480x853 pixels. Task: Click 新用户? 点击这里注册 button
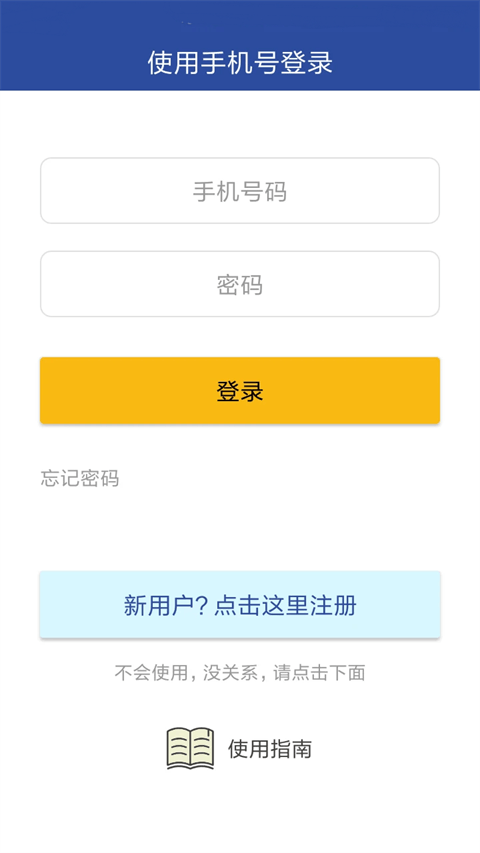point(240,605)
